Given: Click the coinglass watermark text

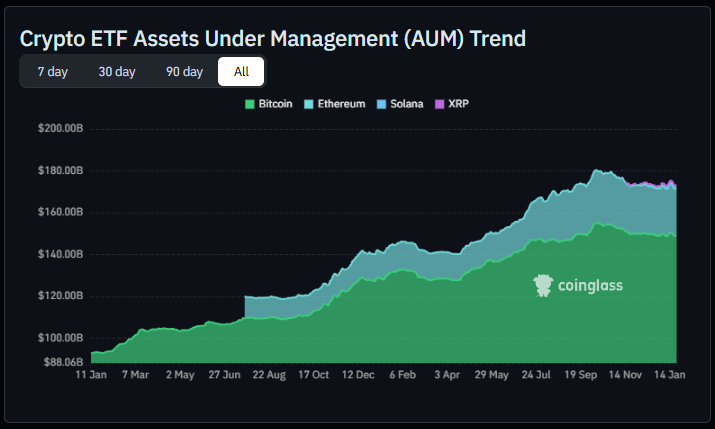Looking at the screenshot, I should [x=590, y=286].
